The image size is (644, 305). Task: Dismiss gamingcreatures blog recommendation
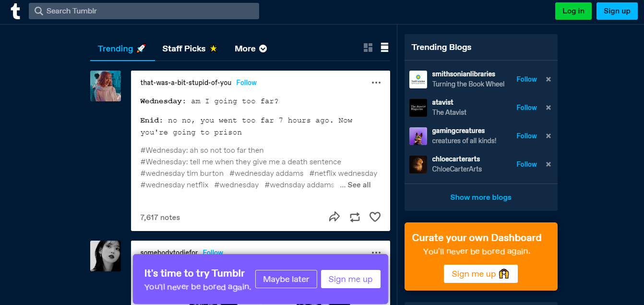pyautogui.click(x=549, y=136)
